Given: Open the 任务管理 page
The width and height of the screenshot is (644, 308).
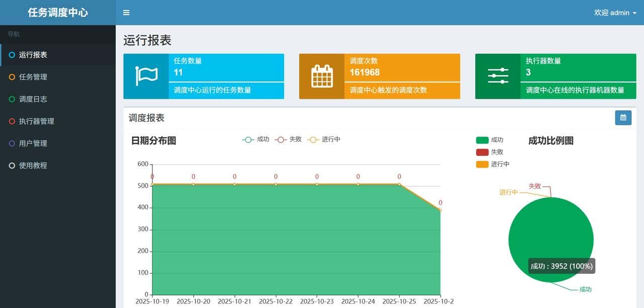Looking at the screenshot, I should click(34, 76).
